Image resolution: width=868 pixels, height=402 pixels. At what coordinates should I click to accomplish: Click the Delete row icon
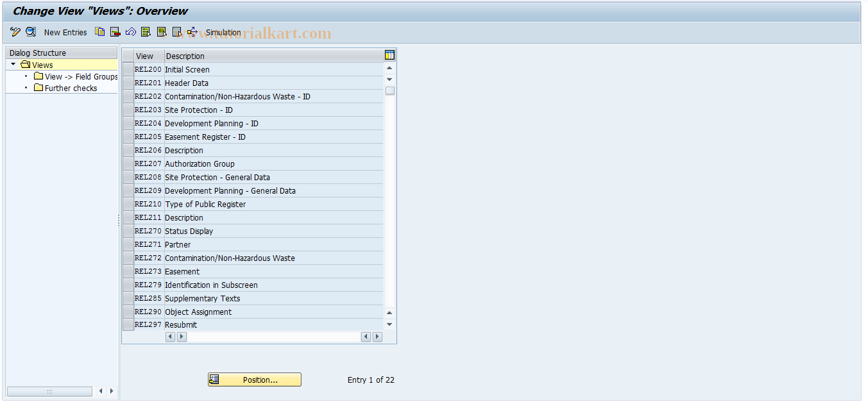click(x=115, y=32)
